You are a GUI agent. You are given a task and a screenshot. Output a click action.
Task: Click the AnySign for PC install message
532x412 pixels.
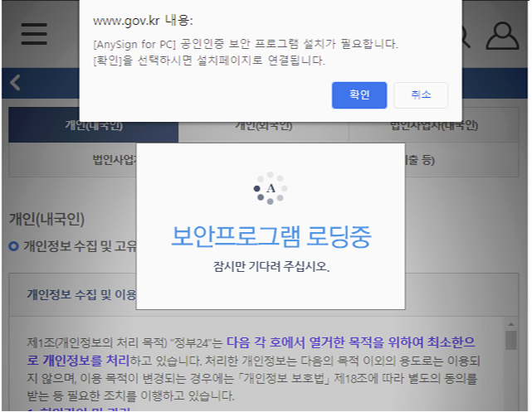coord(246,44)
